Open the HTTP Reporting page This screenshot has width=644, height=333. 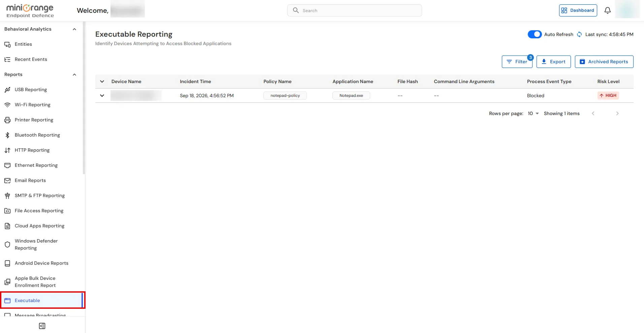(32, 150)
